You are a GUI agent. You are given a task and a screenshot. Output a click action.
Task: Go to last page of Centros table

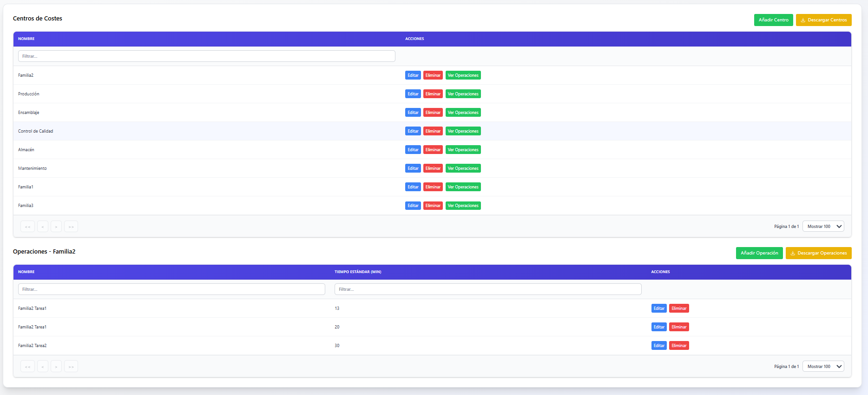[71, 227]
